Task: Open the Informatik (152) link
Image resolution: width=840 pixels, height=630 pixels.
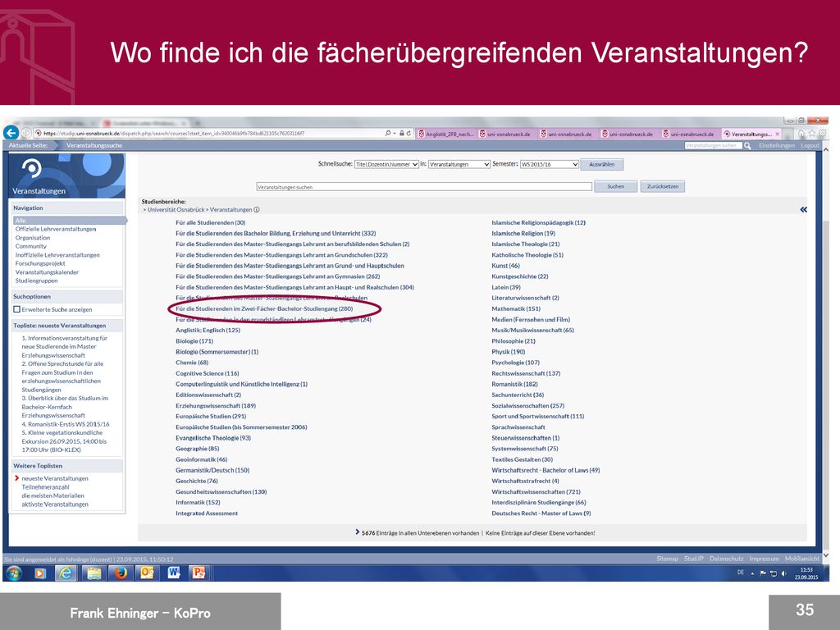Action: click(198, 503)
